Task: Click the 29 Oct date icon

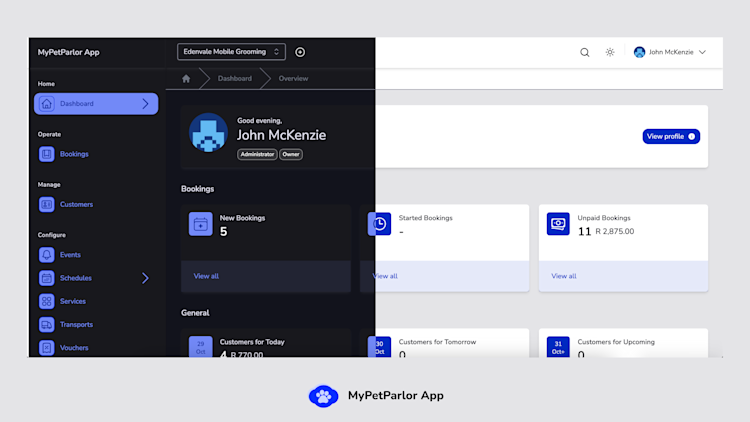Action: pyautogui.click(x=200, y=347)
